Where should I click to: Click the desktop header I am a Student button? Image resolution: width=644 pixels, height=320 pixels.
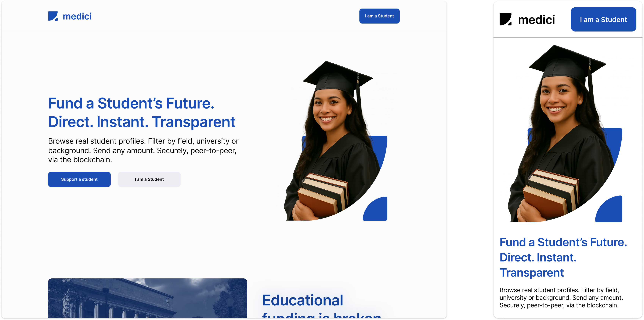click(379, 16)
